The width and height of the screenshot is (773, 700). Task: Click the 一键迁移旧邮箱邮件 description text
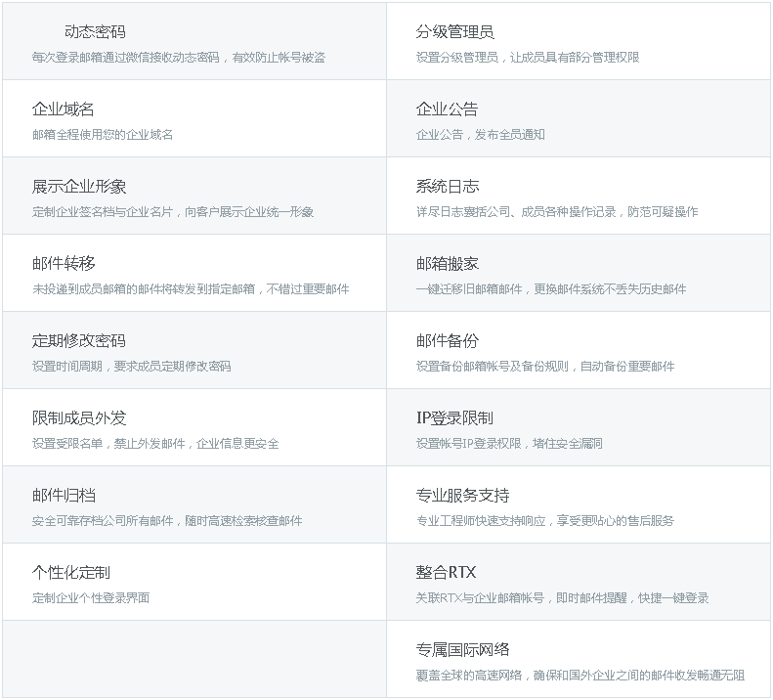click(550, 289)
